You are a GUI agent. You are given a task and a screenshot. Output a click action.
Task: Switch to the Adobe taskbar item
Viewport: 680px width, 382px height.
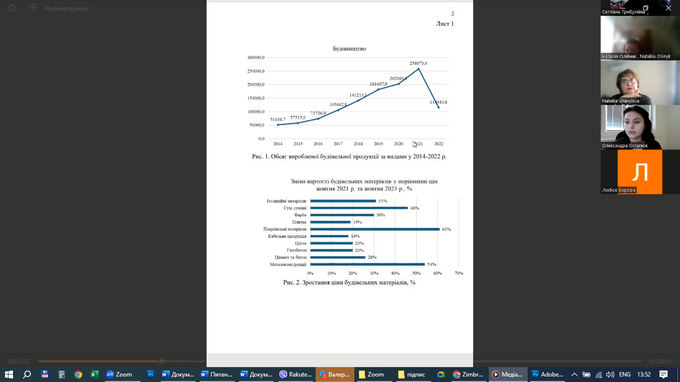(x=548, y=374)
